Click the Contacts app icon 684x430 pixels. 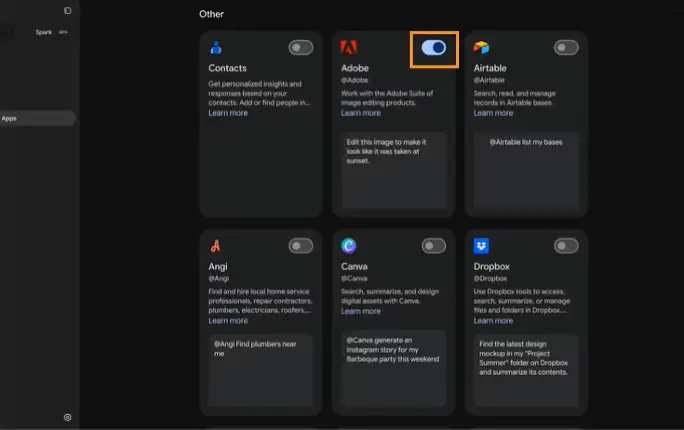pyautogui.click(x=216, y=47)
